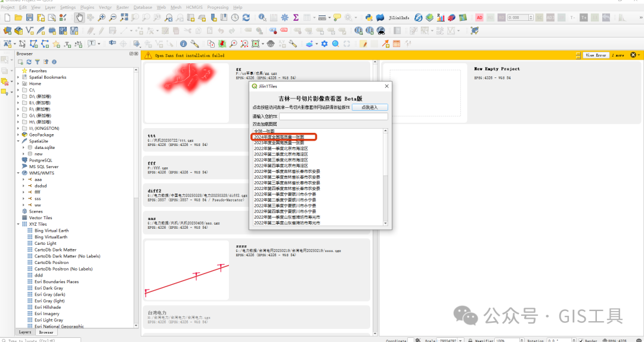Image resolution: width=644 pixels, height=342 pixels.
Task: Click Browser panel filter funnel icon
Action: coord(37,62)
